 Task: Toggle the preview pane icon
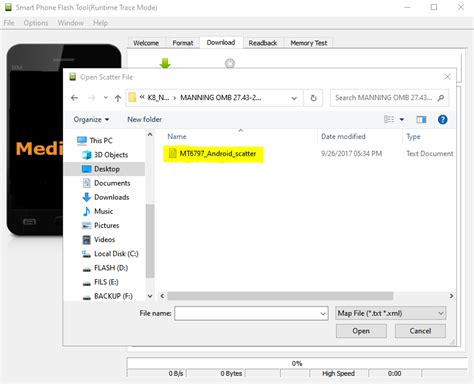(x=421, y=119)
